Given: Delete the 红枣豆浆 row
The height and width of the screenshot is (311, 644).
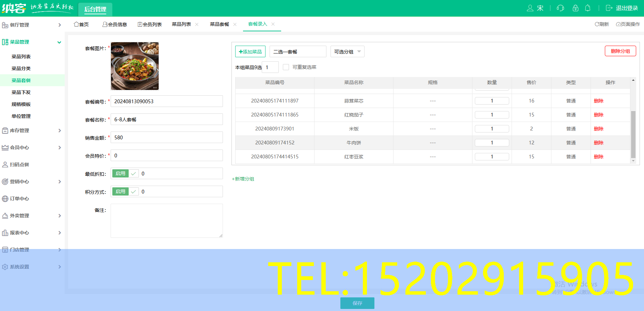Looking at the screenshot, I should (x=599, y=157).
